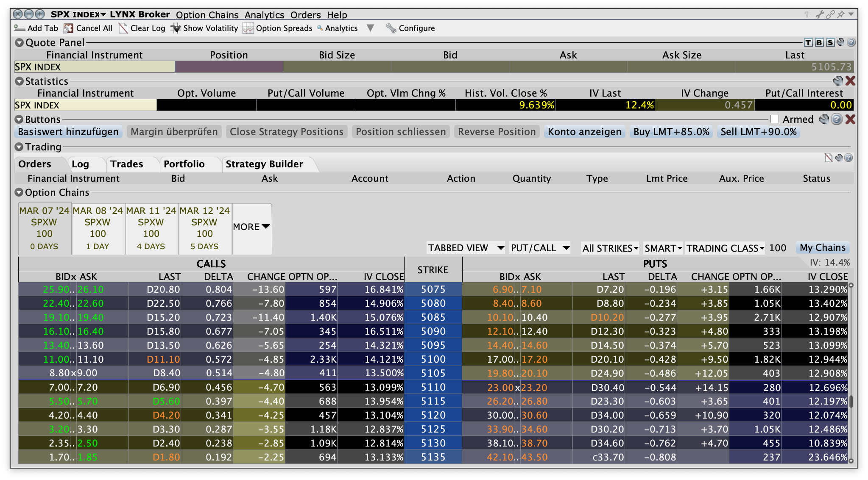This screenshot has width=868, height=480.
Task: Click the Analytics toolbar icon
Action: click(320, 28)
